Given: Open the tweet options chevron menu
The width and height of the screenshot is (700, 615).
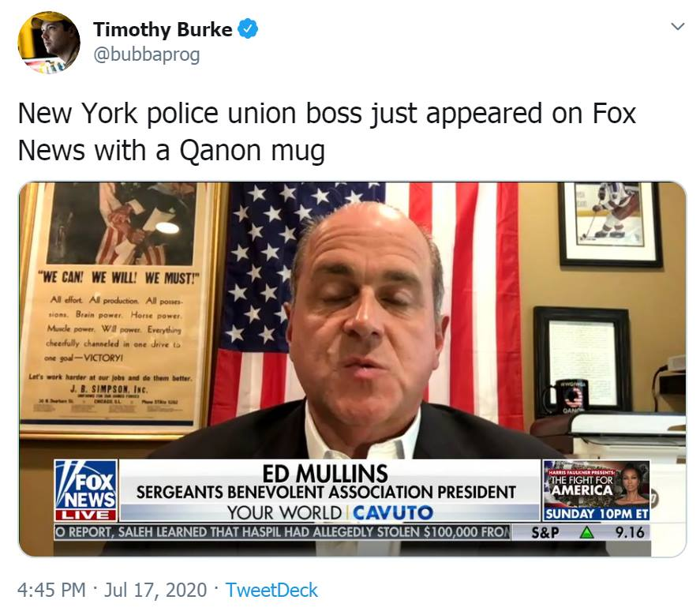Looking at the screenshot, I should click(x=678, y=27).
